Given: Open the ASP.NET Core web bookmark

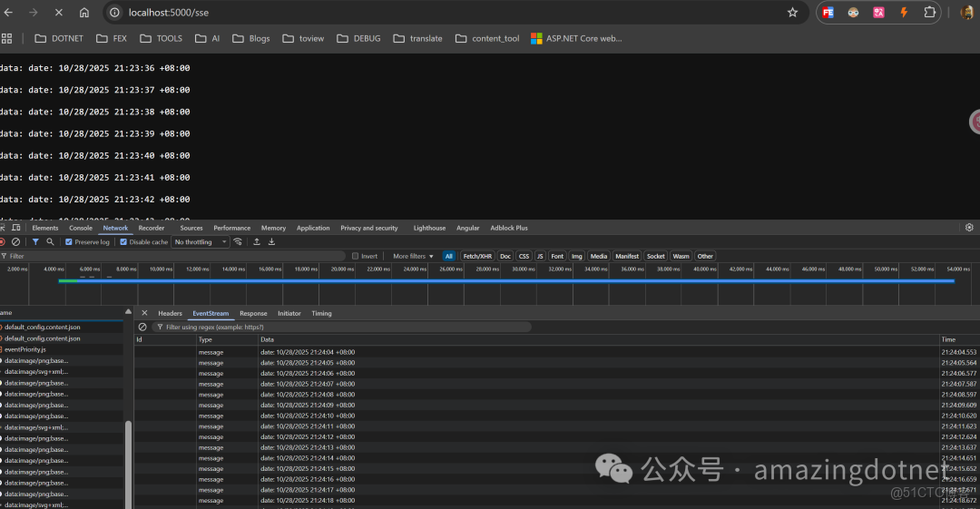Looking at the screenshot, I should (x=576, y=38).
